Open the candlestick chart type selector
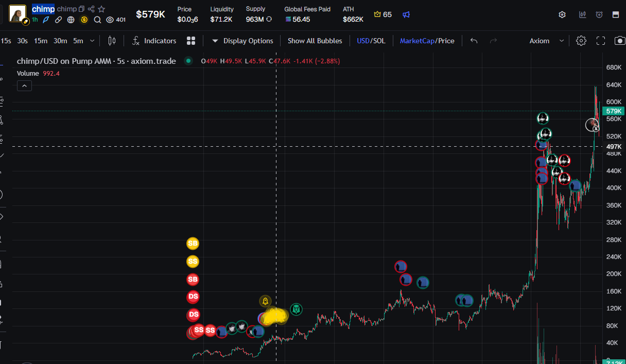Screen dimensions: 626x364 coord(112,41)
